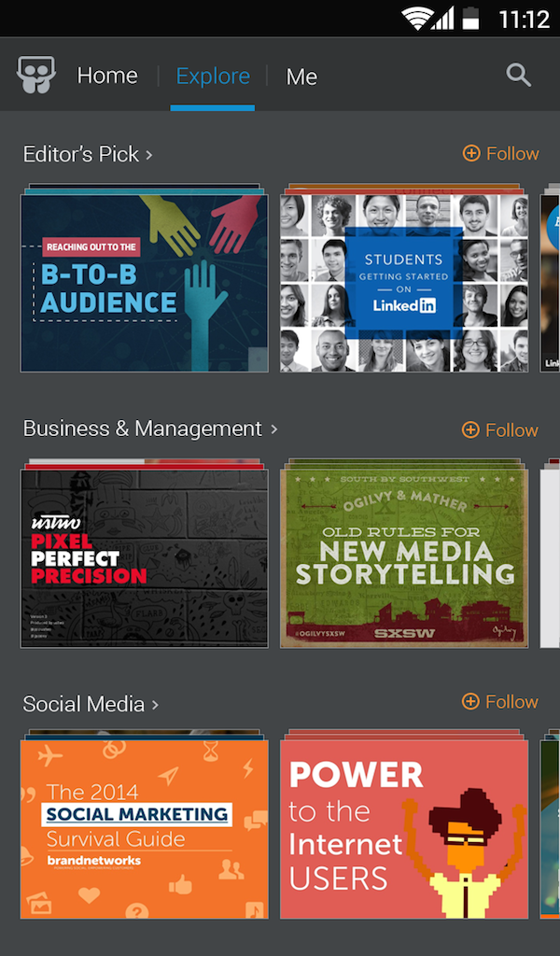Select the Explore tab
This screenshot has height=956, width=560.
[213, 76]
